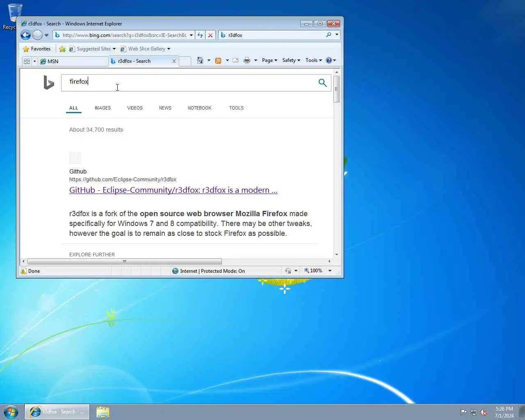Switch to the VIDEOS results tab

pyautogui.click(x=135, y=108)
